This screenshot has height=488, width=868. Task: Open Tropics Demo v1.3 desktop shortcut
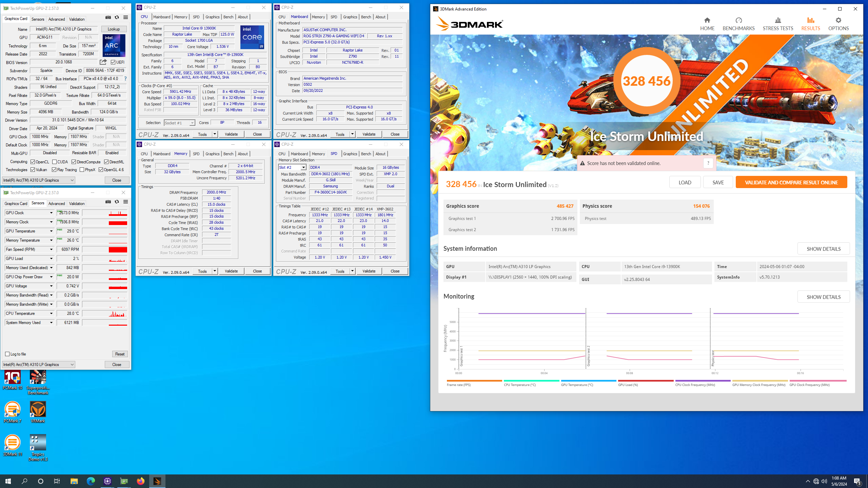point(38,447)
